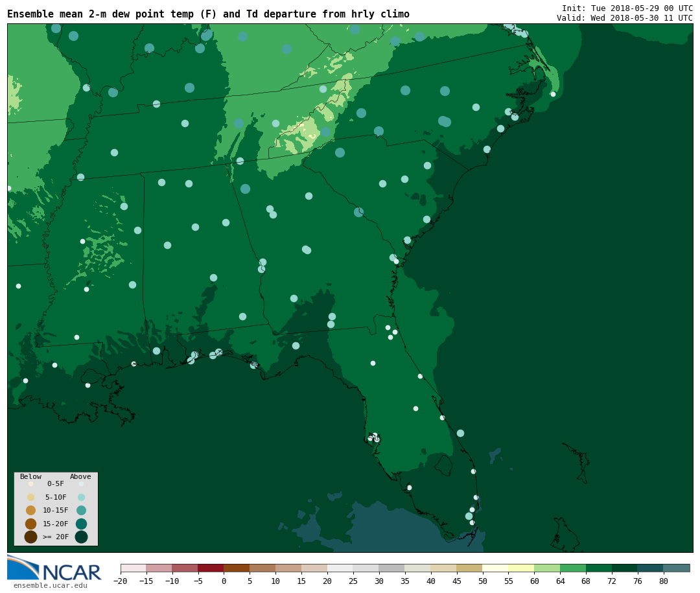Pick the Above 15-20F dark teal circle
The image size is (700, 593).
(81, 524)
